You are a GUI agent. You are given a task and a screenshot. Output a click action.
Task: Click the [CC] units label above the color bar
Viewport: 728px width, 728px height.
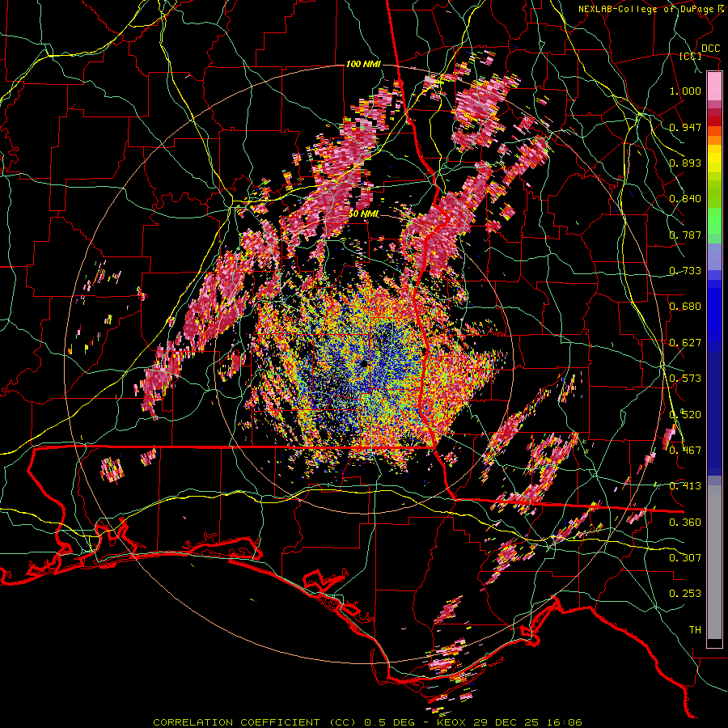click(690, 57)
